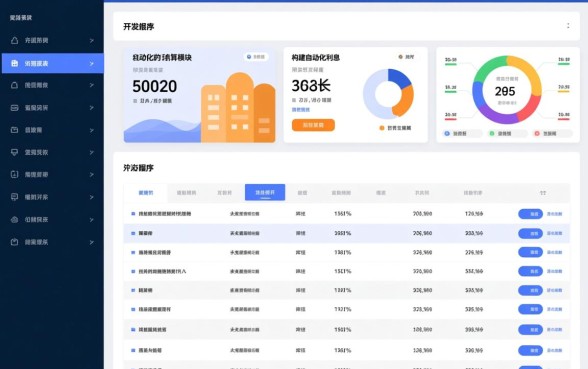The width and height of the screenshot is (588, 369).
Task: Click the clipboard icon of the last sidebar item
Action: (x=14, y=242)
